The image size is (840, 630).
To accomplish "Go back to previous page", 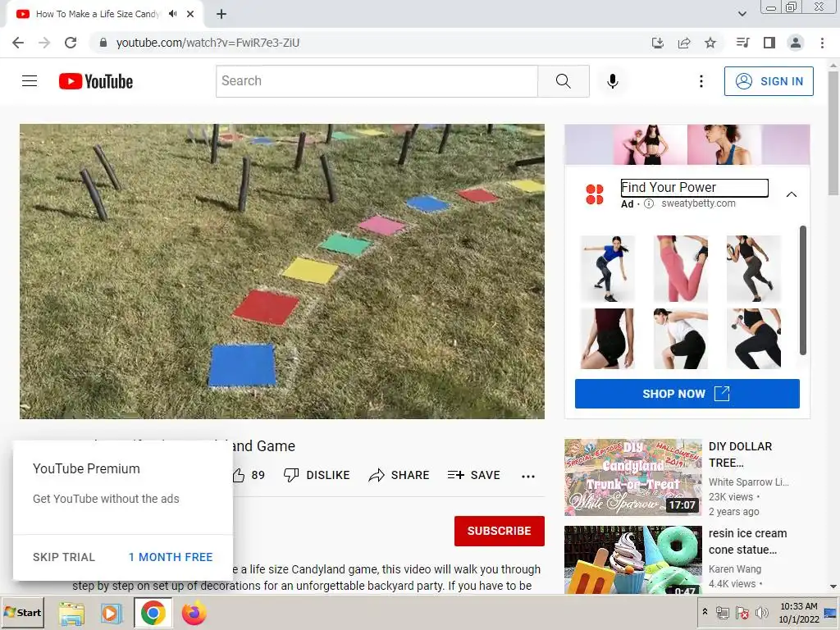I will [x=18, y=43].
